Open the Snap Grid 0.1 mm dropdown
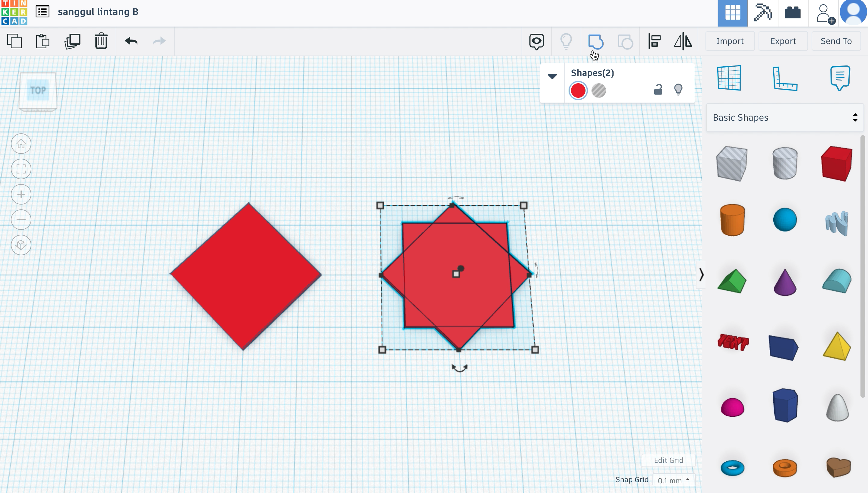This screenshot has height=493, width=868. point(673,480)
